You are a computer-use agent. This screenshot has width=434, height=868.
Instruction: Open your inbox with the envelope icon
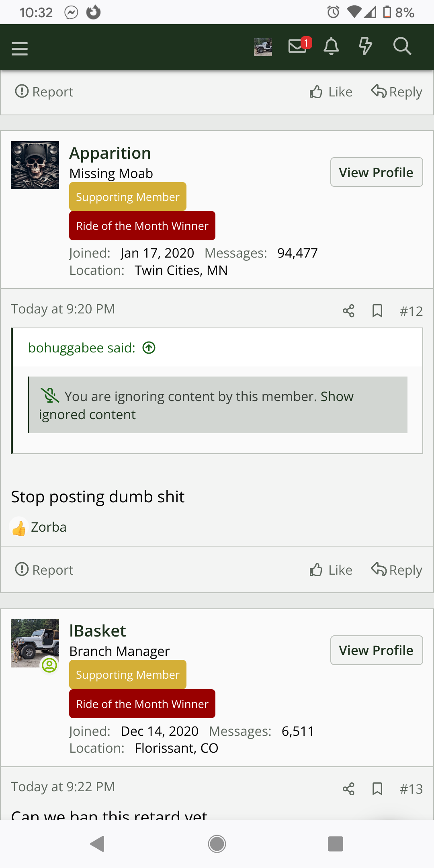coord(297,46)
